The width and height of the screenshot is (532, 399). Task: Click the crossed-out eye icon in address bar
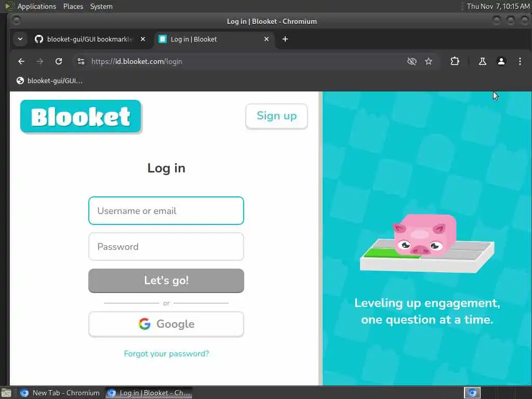[411, 61]
